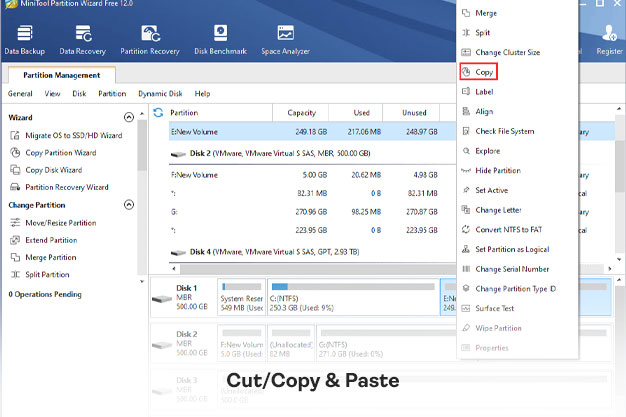The height and width of the screenshot is (417, 626).
Task: Select the Partition Management tab
Action: click(x=62, y=75)
